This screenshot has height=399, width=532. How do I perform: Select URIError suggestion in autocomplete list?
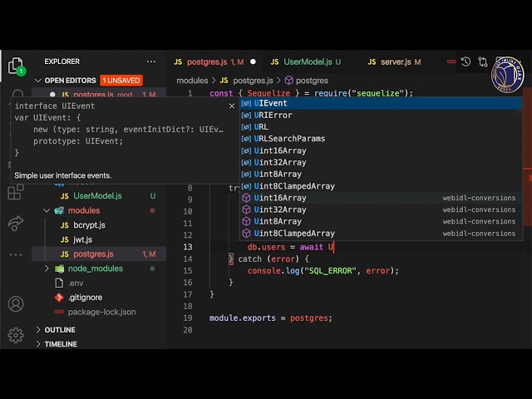pos(381,115)
